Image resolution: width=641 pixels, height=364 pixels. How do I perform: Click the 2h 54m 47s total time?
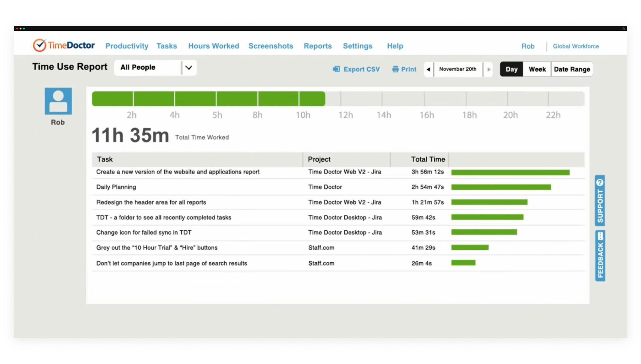428,187
